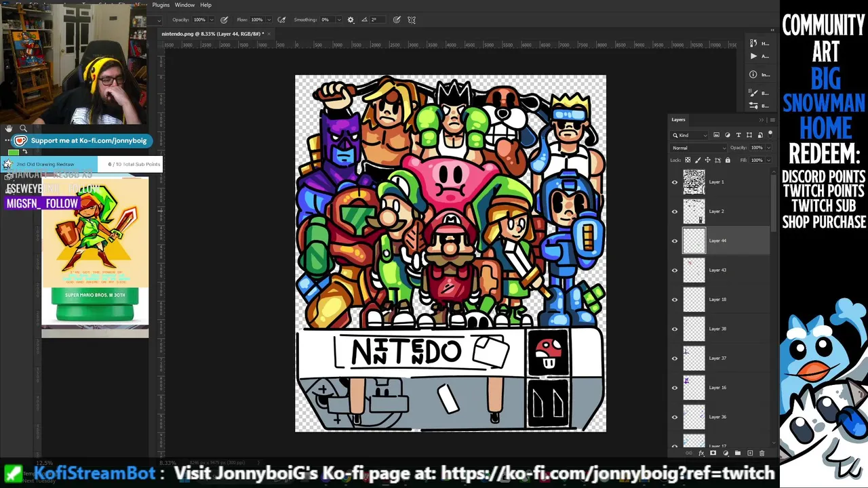868x488 pixels.
Task: Hide Layer 38 visibility eye
Action: [x=675, y=329]
